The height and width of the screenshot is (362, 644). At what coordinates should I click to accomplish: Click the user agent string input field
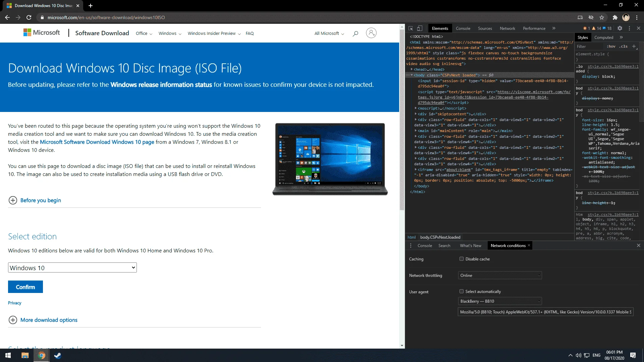point(546,312)
